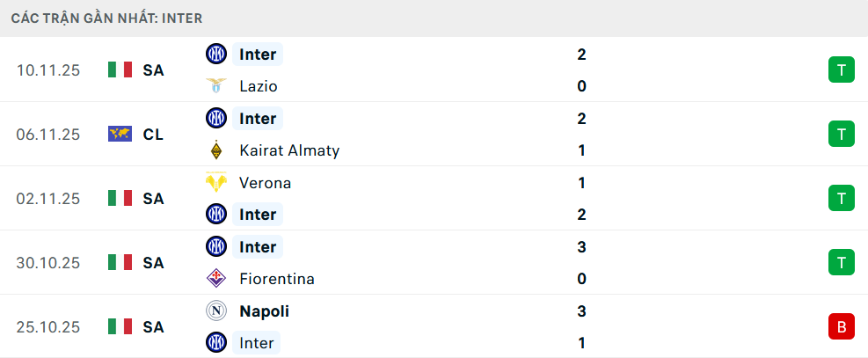Click the Napoli club crest icon
Screen dimensions: 868x358
tap(215, 311)
